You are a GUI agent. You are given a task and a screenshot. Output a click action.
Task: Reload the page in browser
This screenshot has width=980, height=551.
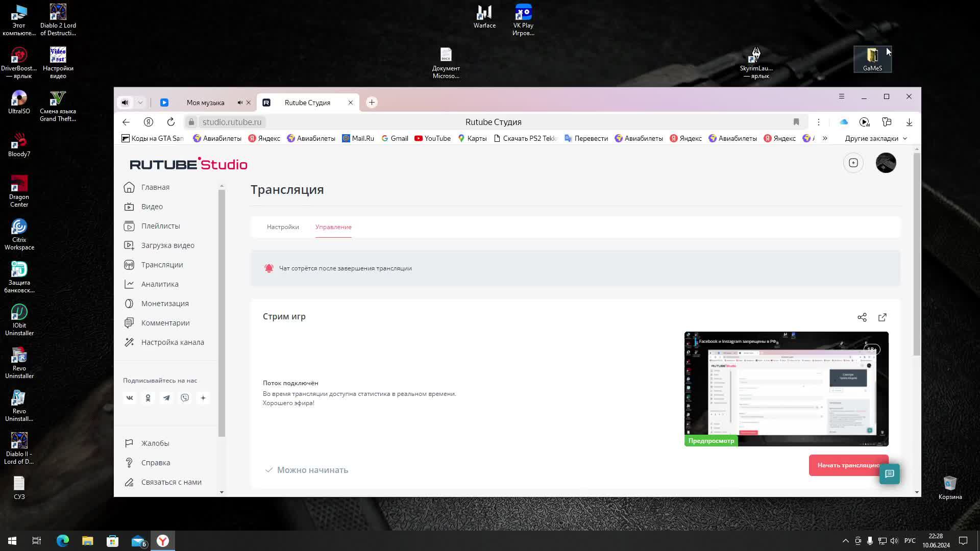point(171,122)
